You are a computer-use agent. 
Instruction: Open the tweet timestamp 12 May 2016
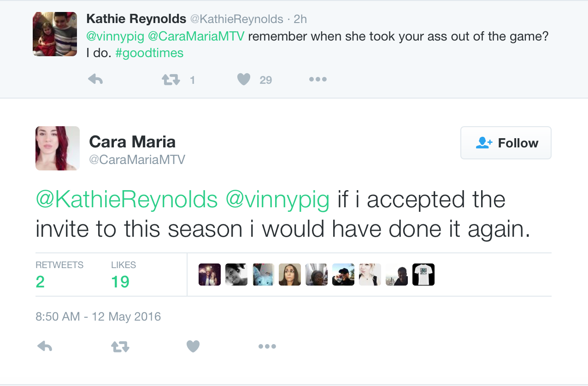(98, 317)
